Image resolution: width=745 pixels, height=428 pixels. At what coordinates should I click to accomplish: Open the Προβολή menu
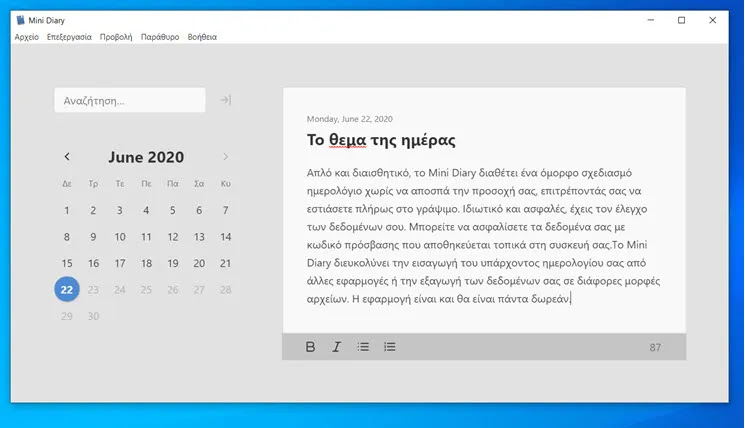click(116, 37)
